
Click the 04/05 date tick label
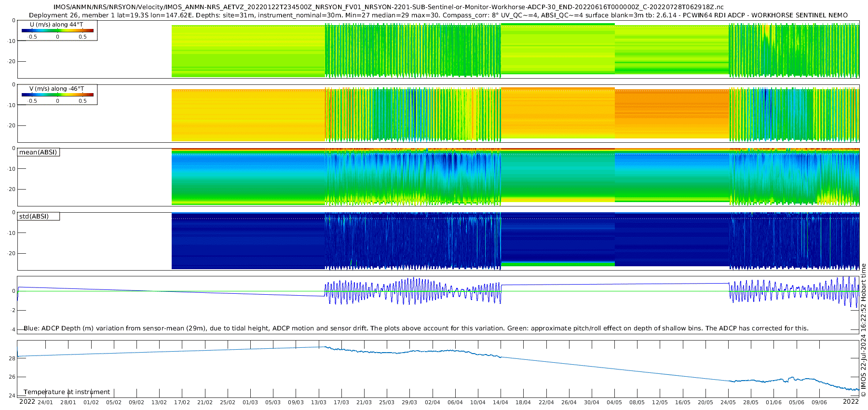coord(614,402)
